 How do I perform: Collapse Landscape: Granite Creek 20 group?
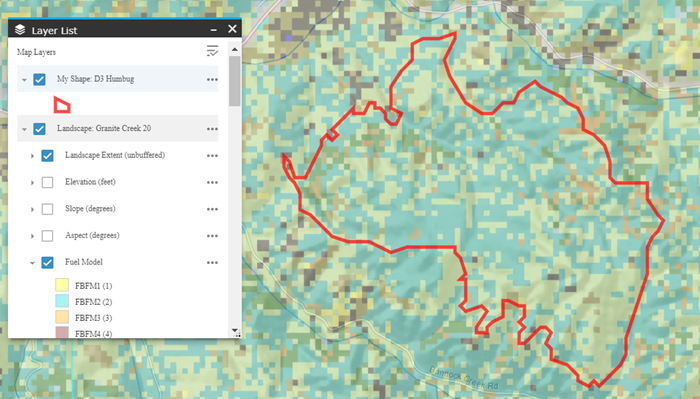point(24,129)
